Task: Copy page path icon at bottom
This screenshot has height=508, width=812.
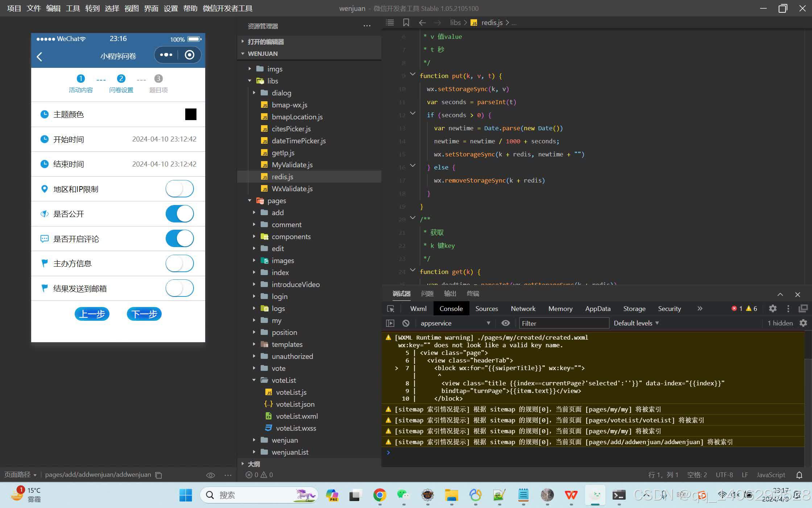Action: click(x=158, y=475)
